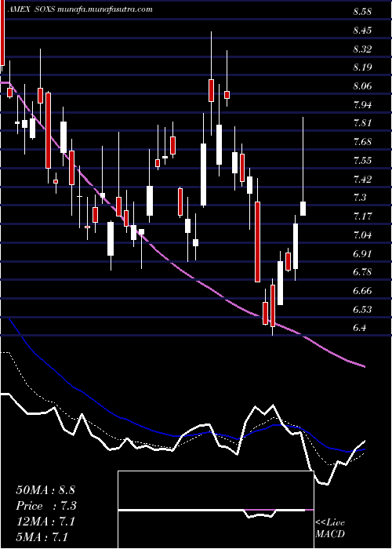Click the 7.42 price axis label
The height and width of the screenshot is (549, 392).
(x=362, y=180)
